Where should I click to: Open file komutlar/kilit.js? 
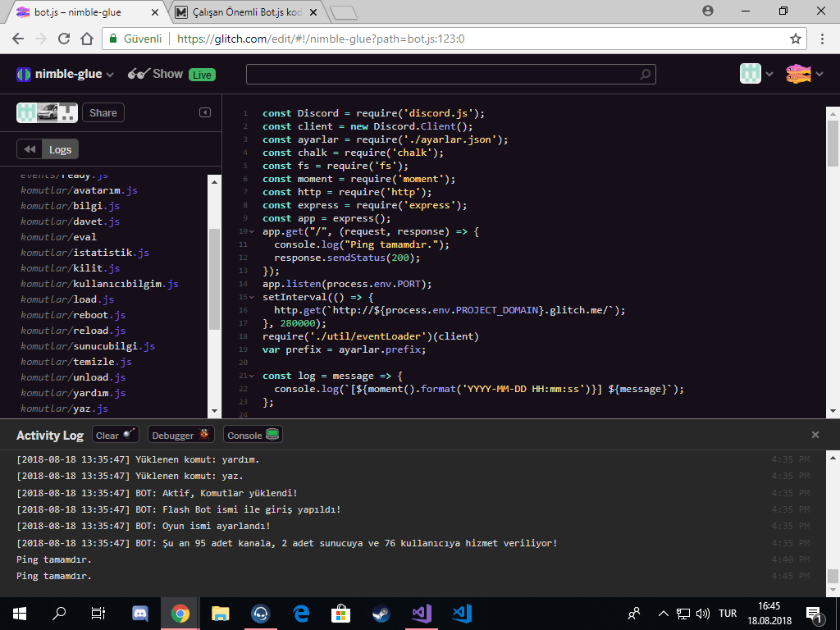point(71,268)
